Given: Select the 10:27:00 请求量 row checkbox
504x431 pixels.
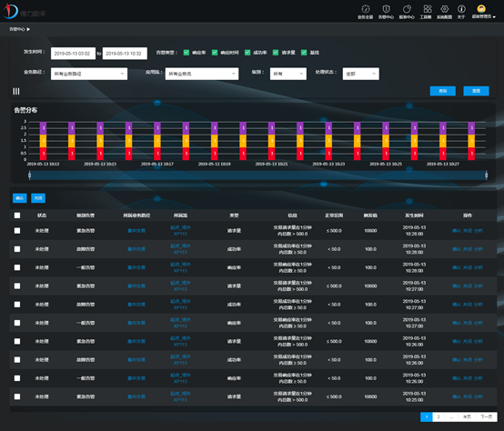Looking at the screenshot, I should coord(17,286).
